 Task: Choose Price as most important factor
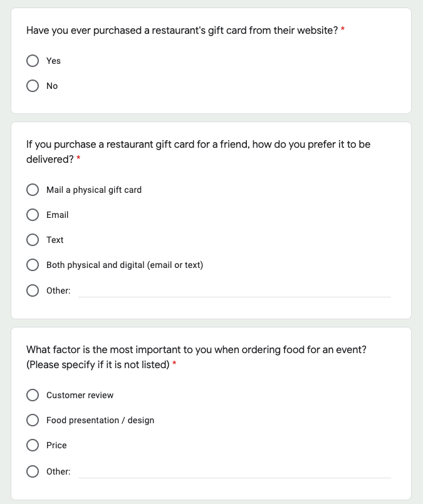[x=33, y=445]
